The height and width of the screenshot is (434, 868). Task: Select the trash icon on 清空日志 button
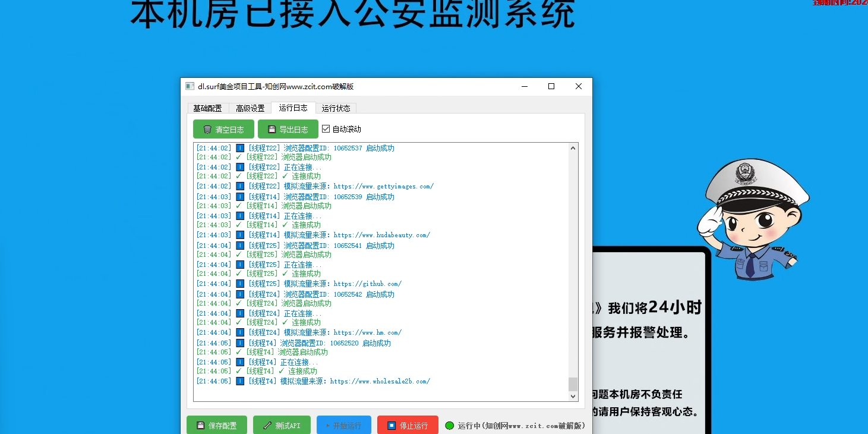[x=207, y=129]
